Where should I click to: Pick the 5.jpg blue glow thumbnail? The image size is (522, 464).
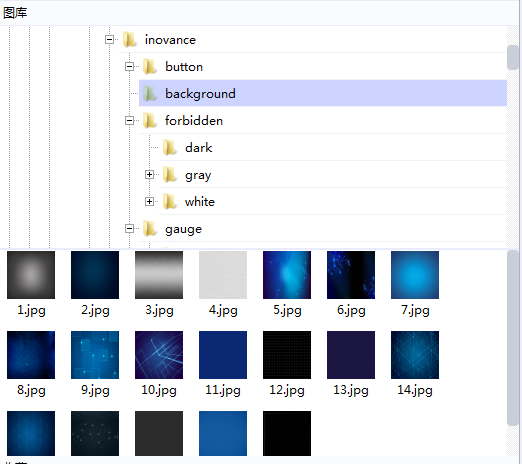287,275
